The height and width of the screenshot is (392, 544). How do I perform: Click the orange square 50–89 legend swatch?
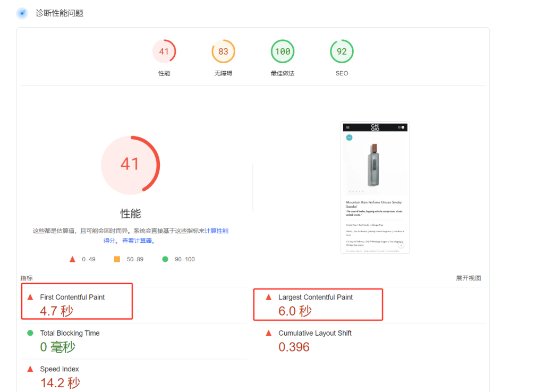point(117,259)
